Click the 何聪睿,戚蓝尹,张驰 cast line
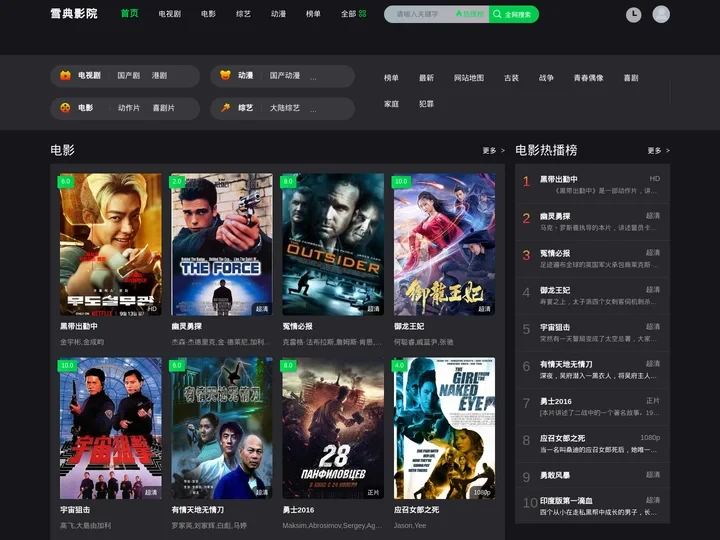The width and height of the screenshot is (720, 540). tap(423, 342)
